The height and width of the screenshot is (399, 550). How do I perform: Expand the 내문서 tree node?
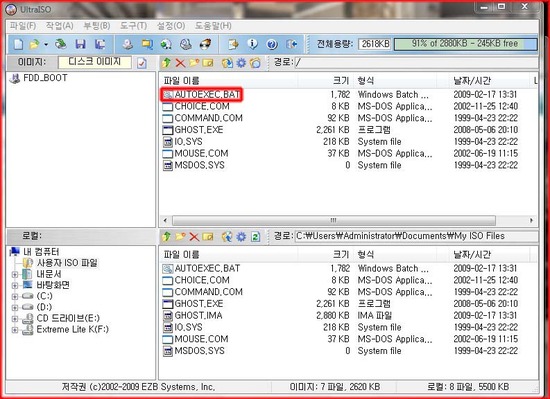coord(15,275)
